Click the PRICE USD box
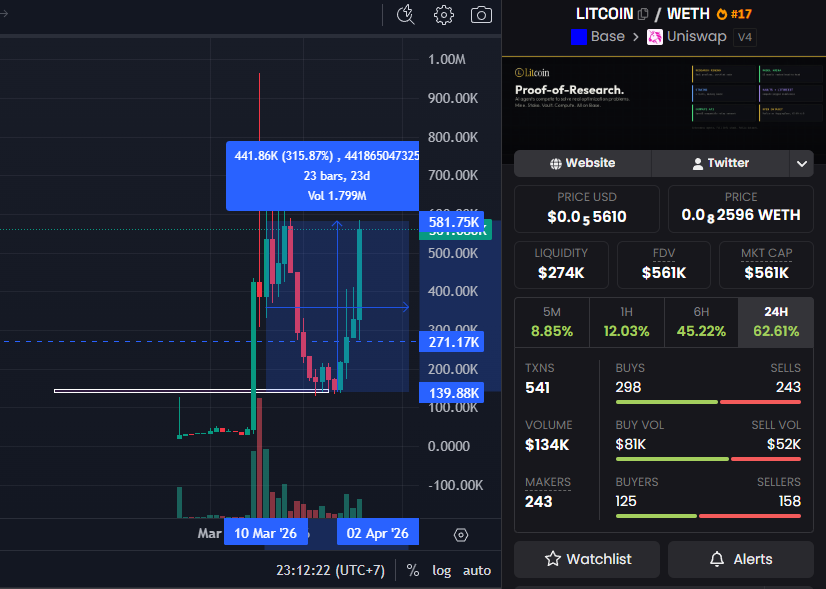Viewport: 826px width, 589px height. click(x=587, y=209)
